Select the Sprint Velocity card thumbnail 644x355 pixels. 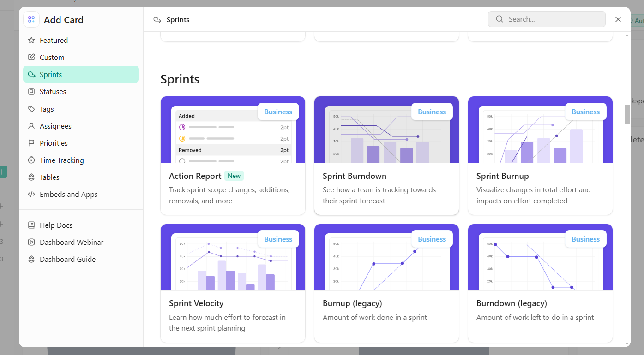(233, 257)
